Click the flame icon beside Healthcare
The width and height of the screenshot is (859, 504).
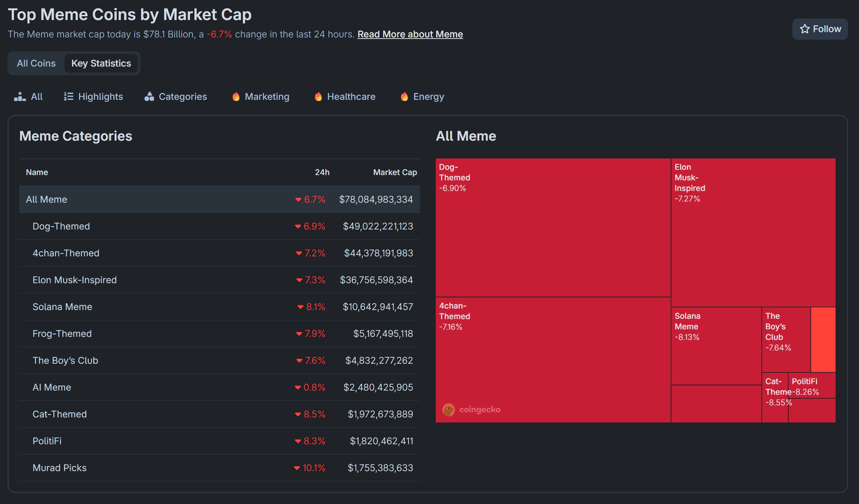click(x=318, y=97)
